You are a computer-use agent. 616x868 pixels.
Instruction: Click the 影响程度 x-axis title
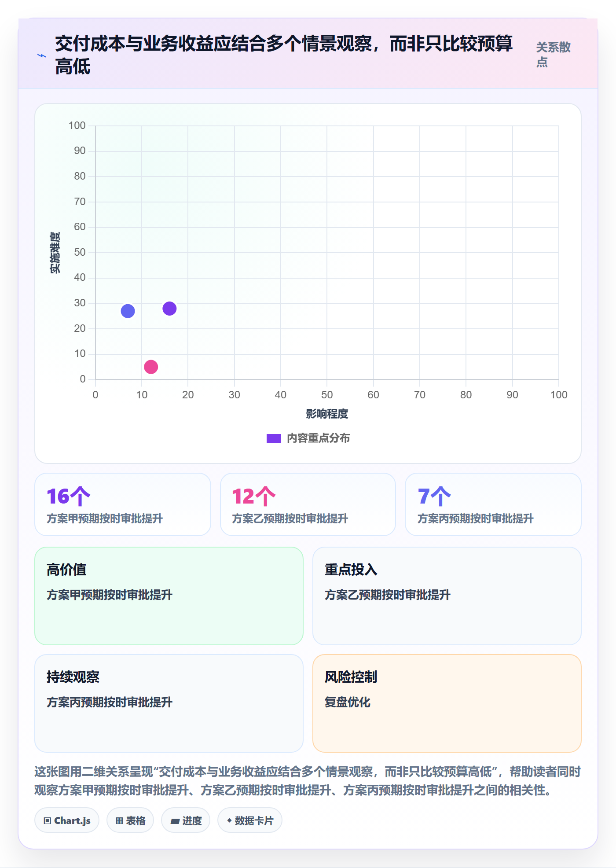(327, 414)
